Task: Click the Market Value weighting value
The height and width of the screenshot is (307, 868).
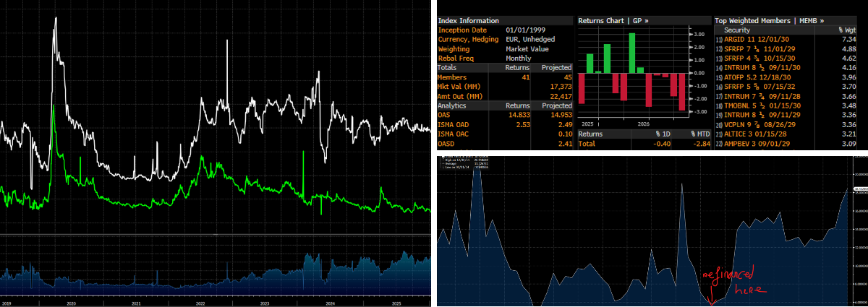Action: (527, 48)
